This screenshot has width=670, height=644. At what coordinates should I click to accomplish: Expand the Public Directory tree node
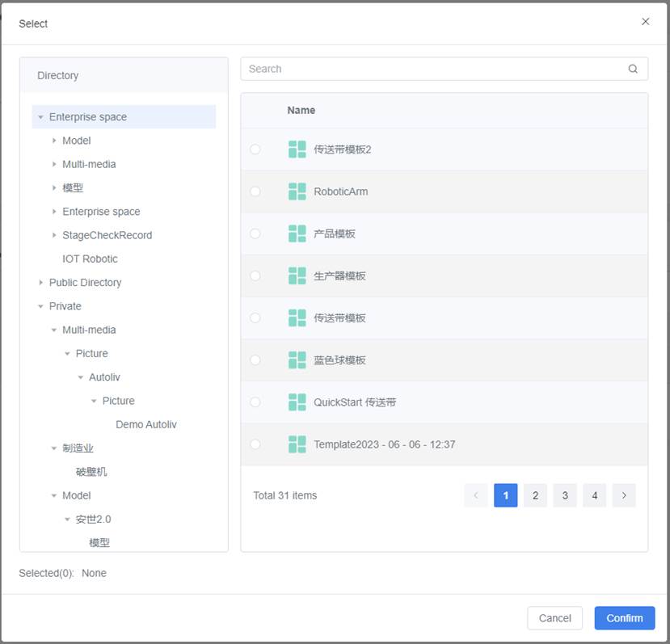click(x=40, y=283)
